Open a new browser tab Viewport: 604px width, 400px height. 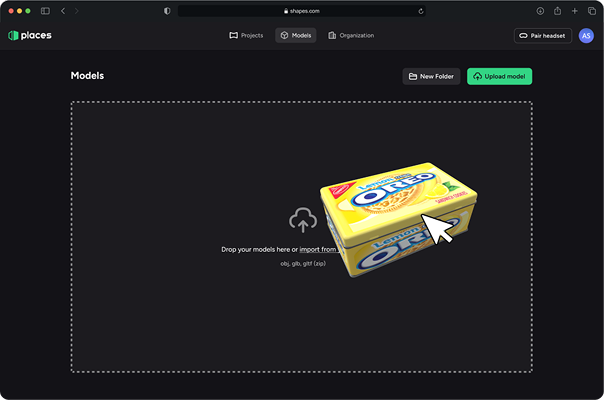tap(574, 11)
